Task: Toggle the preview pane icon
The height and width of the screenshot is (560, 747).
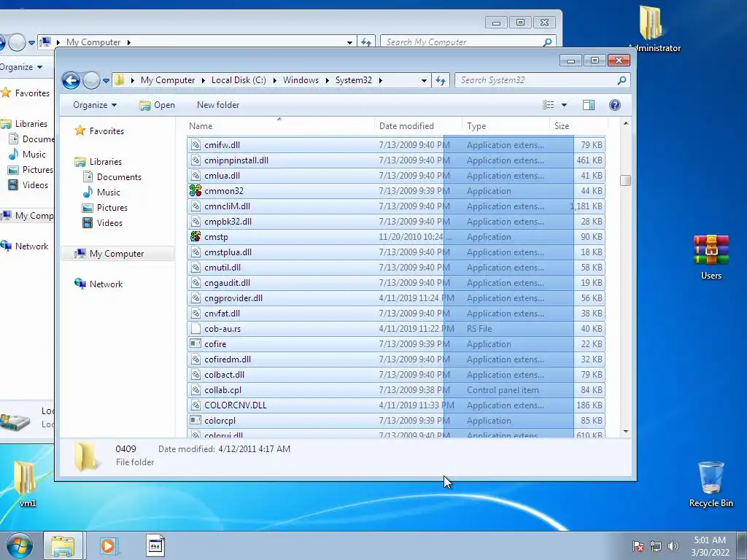Action: click(589, 105)
